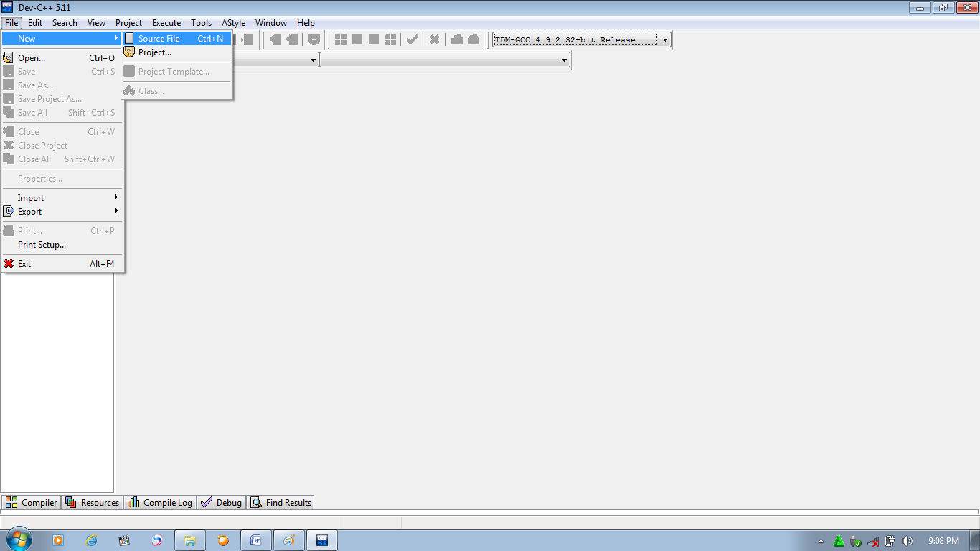Open the Tools menu
980x551 pixels.
click(x=201, y=22)
